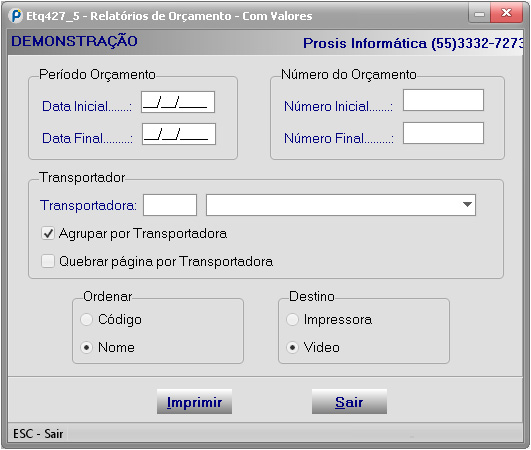Focus the Data Final date field
This screenshot has height=450, width=531.
(x=179, y=134)
